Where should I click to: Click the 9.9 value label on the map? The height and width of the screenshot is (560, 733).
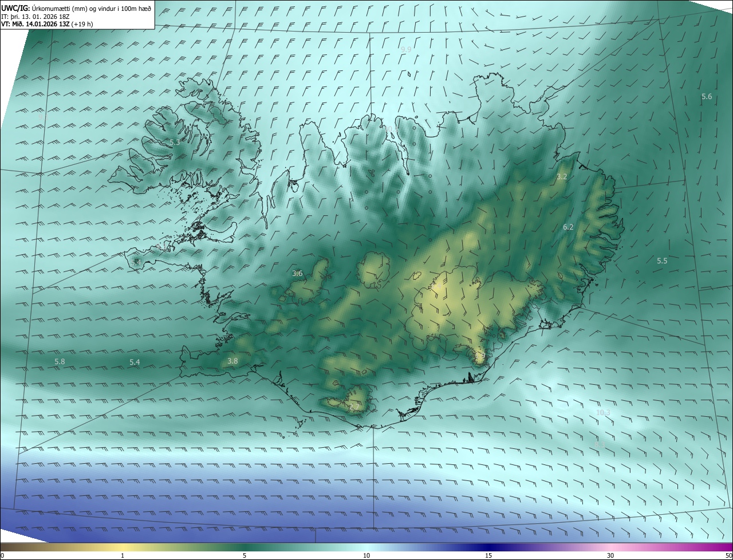tap(406, 50)
